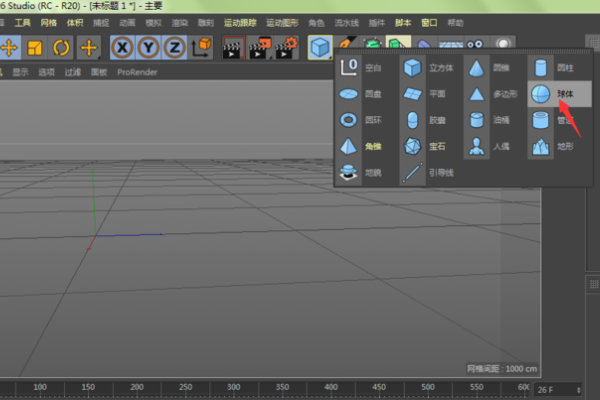The width and height of the screenshot is (600, 400).
Task: Open the 脚本 script menu
Action: [x=403, y=21]
